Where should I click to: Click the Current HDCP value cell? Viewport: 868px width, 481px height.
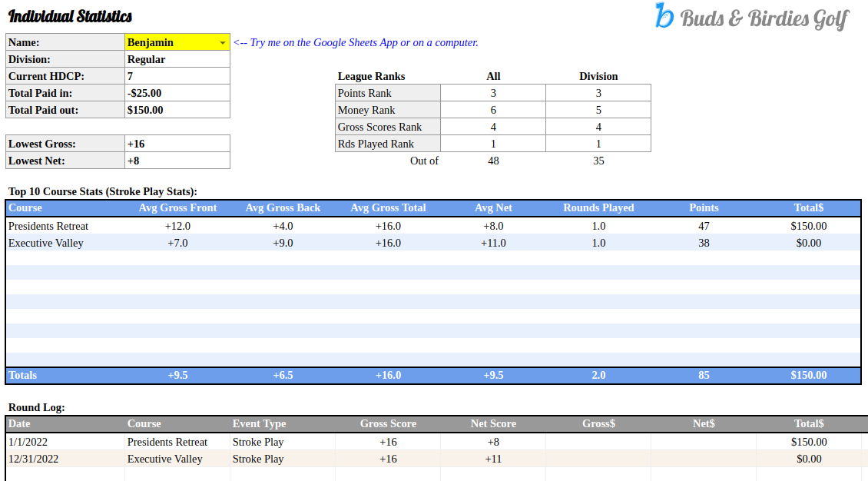[x=177, y=76]
